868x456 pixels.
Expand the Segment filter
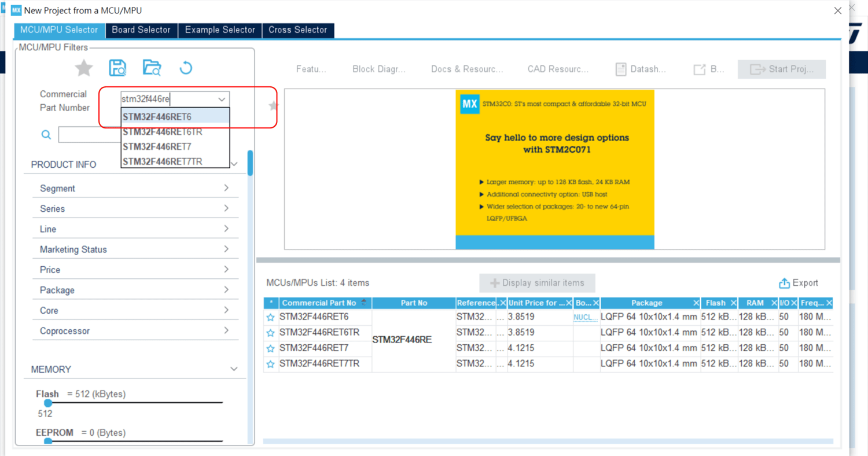coord(226,188)
